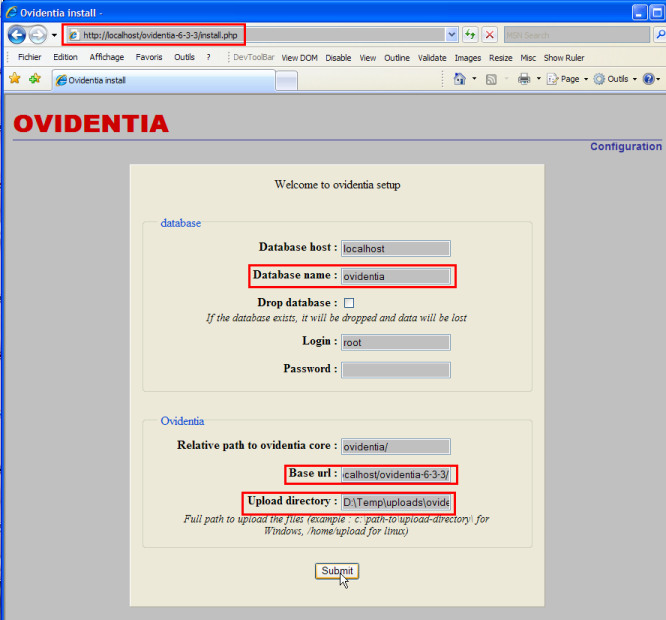Open a new blank tab
This screenshot has width=666, height=620.
tap(287, 81)
